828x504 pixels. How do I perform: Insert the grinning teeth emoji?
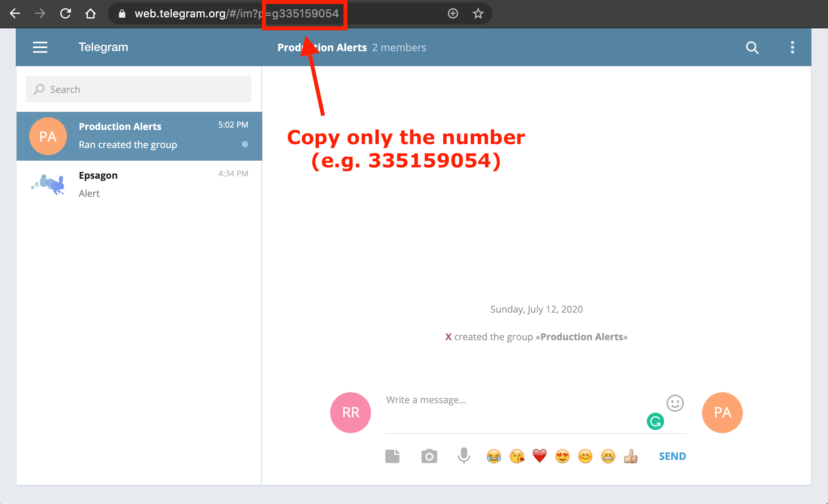(608, 456)
